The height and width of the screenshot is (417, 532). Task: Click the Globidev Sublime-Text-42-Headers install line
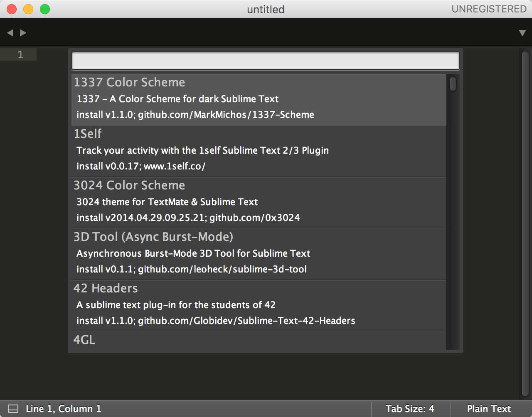pyautogui.click(x=216, y=321)
